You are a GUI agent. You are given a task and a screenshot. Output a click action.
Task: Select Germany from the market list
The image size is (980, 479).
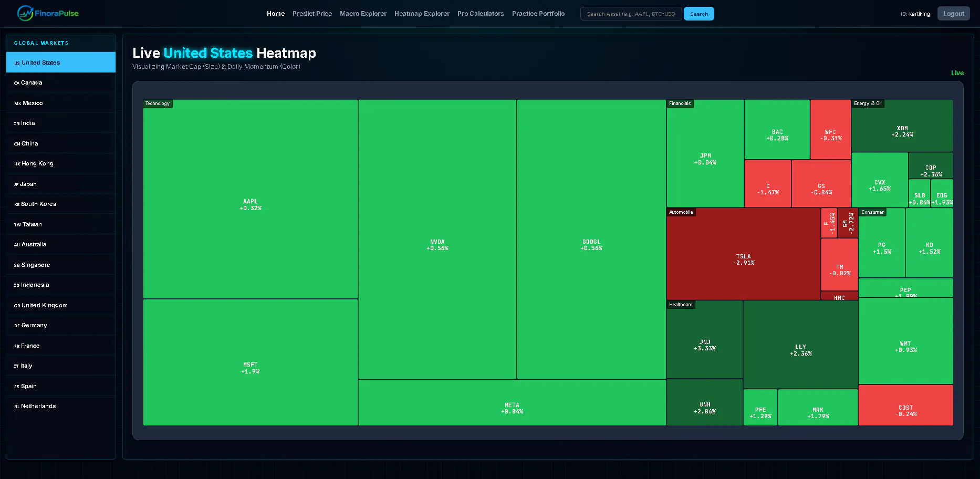click(61, 326)
